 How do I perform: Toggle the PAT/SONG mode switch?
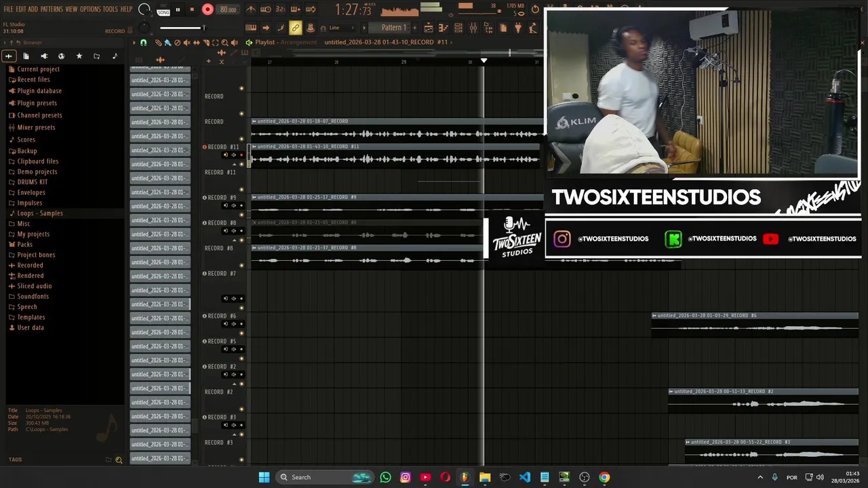(163, 9)
